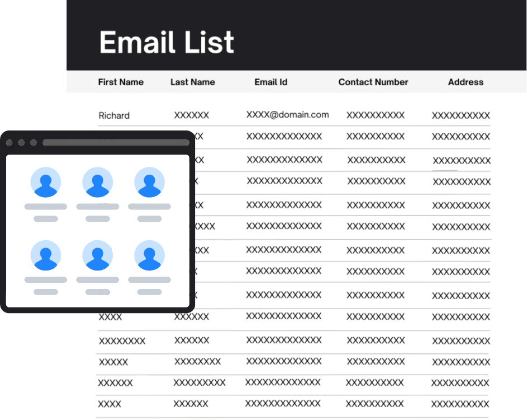This screenshot has height=420, width=527.
Task: Select the bottom-right user avatar icon
Action: 149,256
